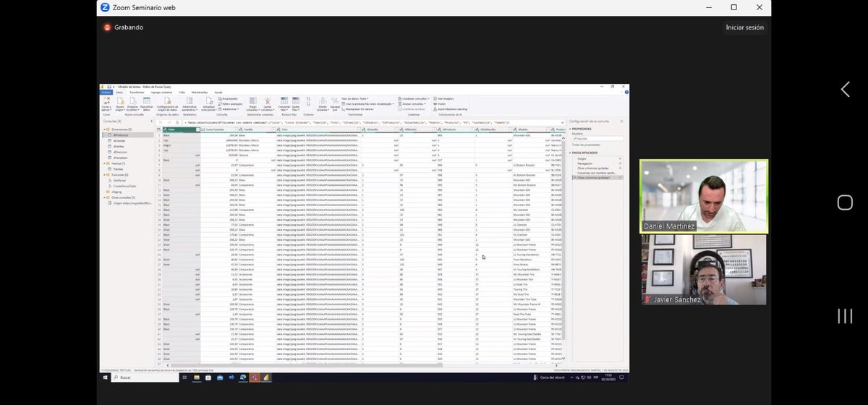Select the Origen applied step
Screen dimensions: 868x405
click(x=582, y=158)
